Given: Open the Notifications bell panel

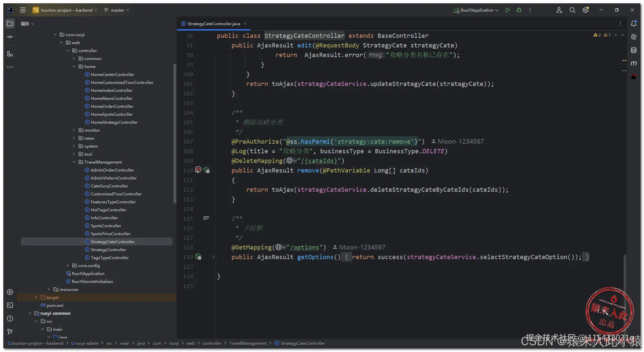Looking at the screenshot, I should (x=634, y=24).
